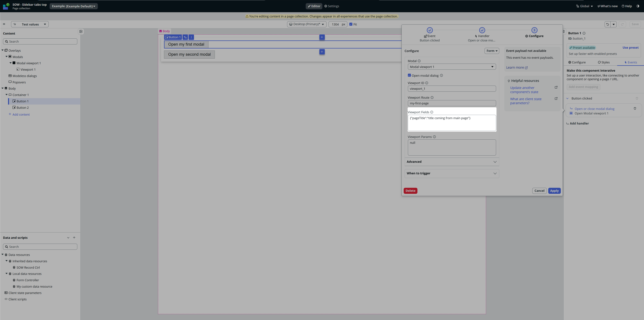Open the Settings tab in header
The width and height of the screenshot is (644, 320).
click(x=332, y=6)
